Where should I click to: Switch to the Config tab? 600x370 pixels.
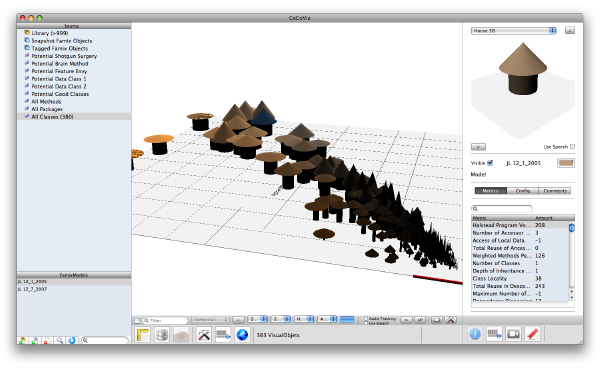pos(523,191)
